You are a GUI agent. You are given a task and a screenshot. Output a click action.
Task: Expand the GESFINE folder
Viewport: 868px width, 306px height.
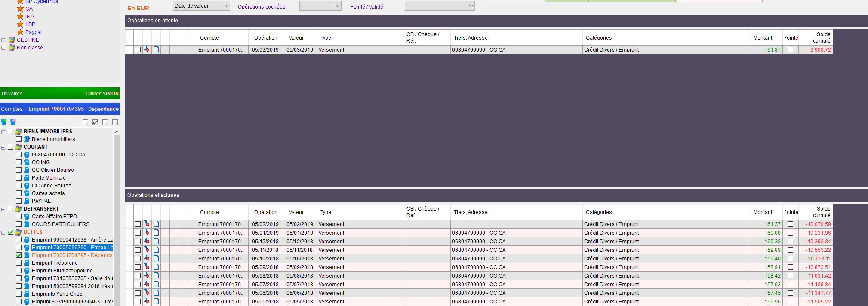click(3, 40)
